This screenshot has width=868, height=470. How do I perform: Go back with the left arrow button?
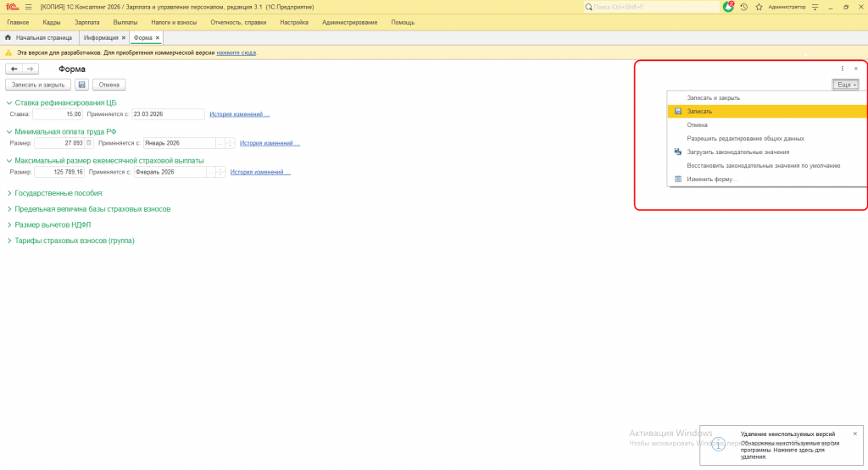click(14, 69)
